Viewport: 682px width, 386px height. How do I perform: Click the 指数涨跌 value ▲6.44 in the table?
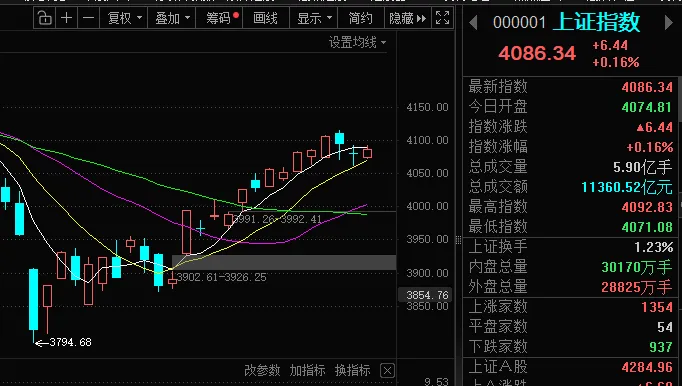[655, 127]
